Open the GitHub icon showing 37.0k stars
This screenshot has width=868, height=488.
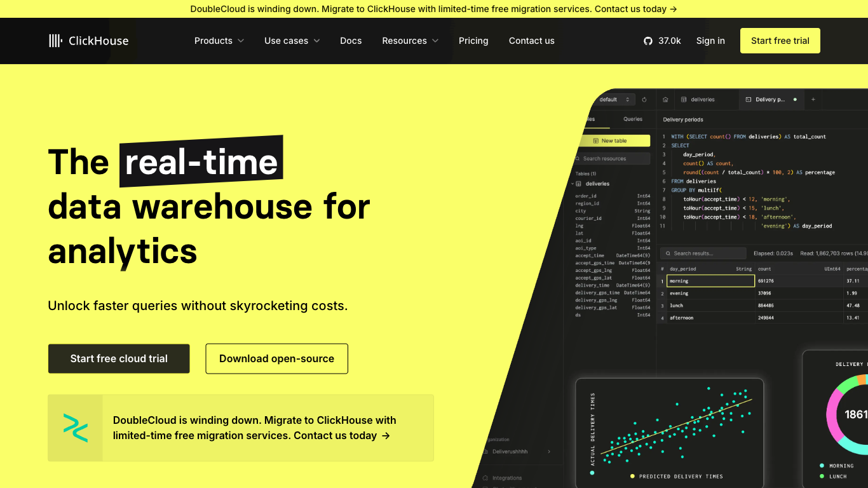tap(648, 41)
